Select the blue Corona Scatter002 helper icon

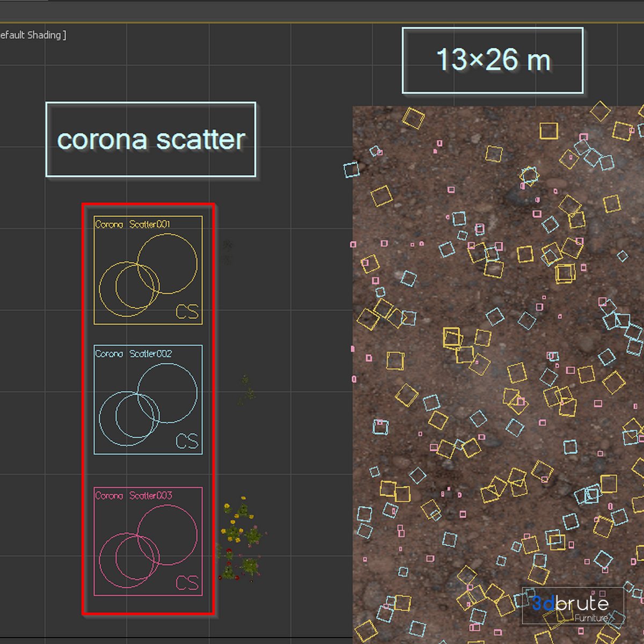(148, 400)
